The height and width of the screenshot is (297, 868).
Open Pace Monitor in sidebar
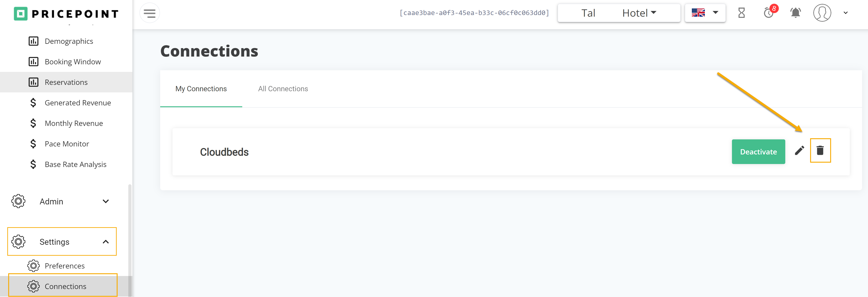click(x=67, y=144)
